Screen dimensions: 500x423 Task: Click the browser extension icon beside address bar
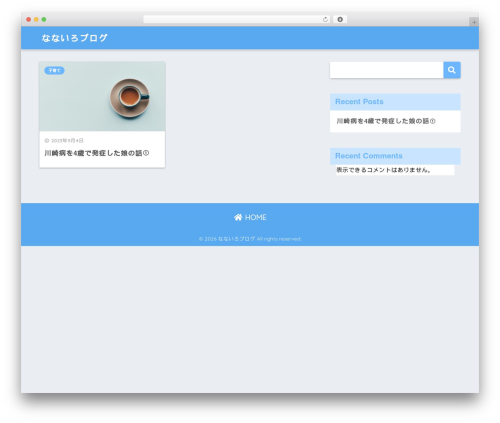click(x=340, y=20)
